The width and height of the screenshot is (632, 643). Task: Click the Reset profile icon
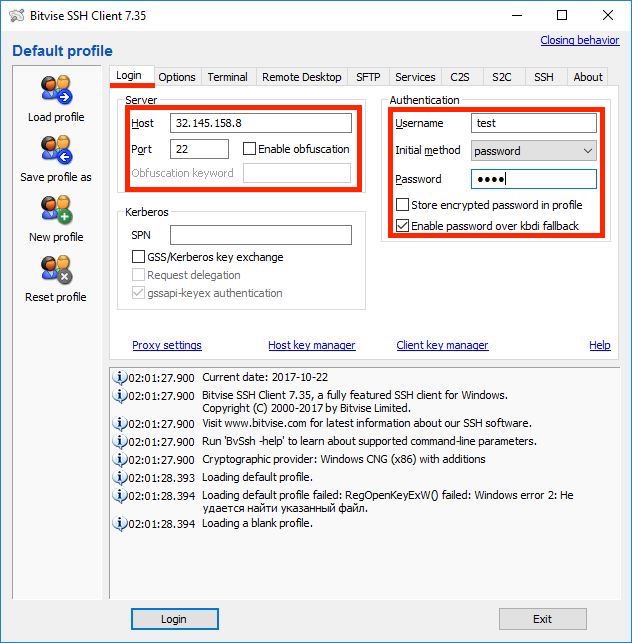pos(56,269)
